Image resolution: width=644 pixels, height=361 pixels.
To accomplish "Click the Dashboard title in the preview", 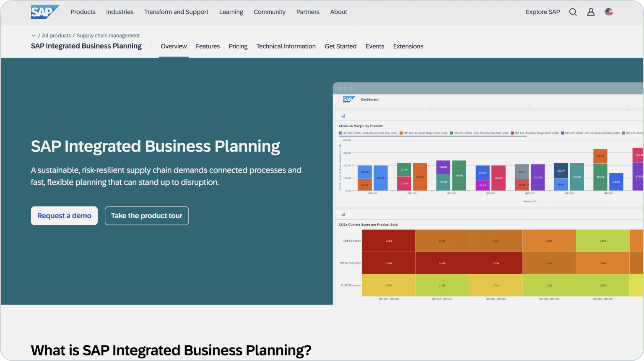I will point(370,99).
